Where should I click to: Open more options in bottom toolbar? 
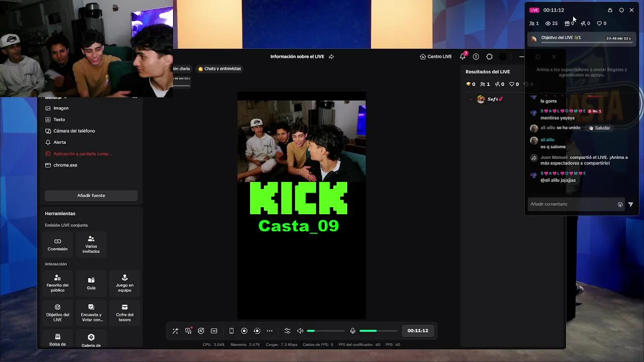coord(270,331)
